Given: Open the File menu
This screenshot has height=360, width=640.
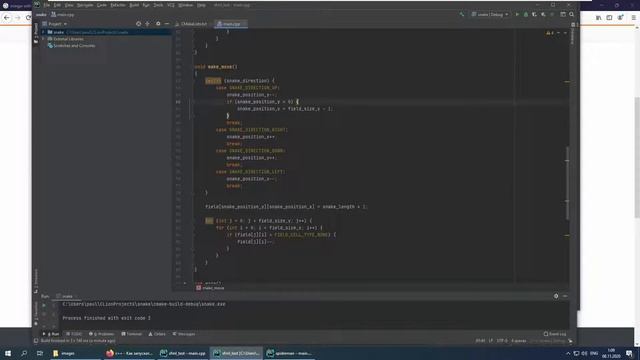Looking at the screenshot, I should [47, 5].
